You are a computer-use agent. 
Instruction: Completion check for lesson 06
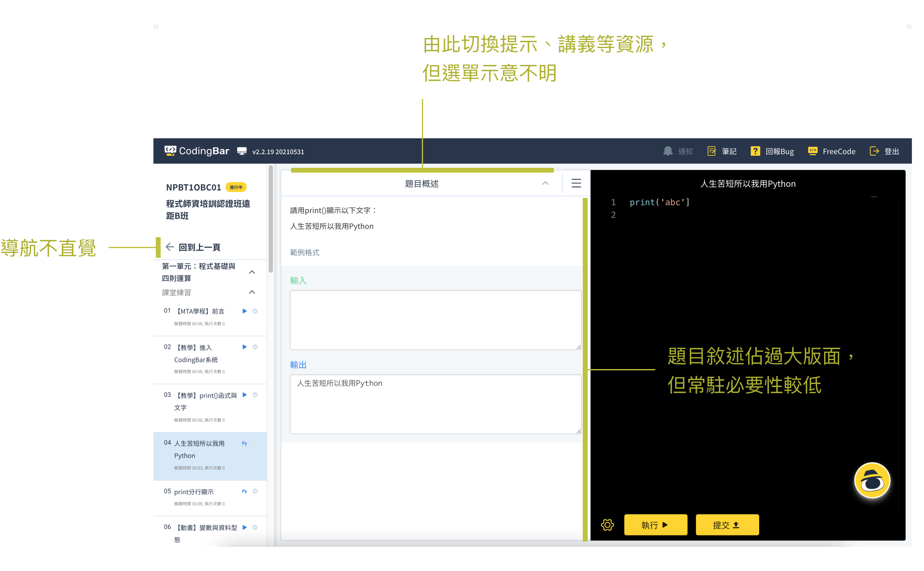tap(255, 527)
